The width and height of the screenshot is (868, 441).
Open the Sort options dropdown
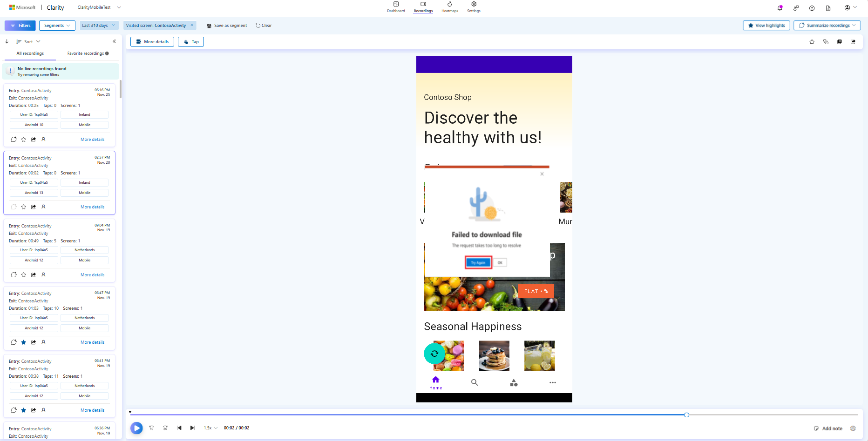tap(28, 41)
